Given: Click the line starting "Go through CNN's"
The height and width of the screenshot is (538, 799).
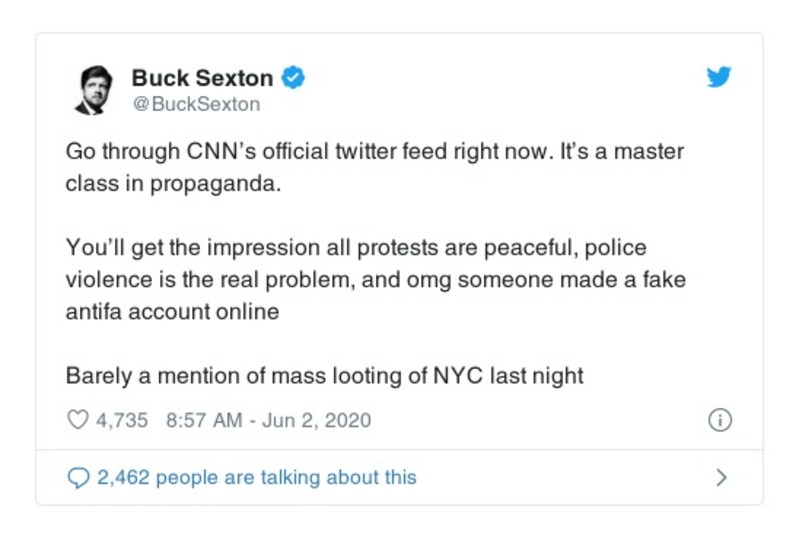Looking at the screenshot, I should pyautogui.click(x=375, y=152).
